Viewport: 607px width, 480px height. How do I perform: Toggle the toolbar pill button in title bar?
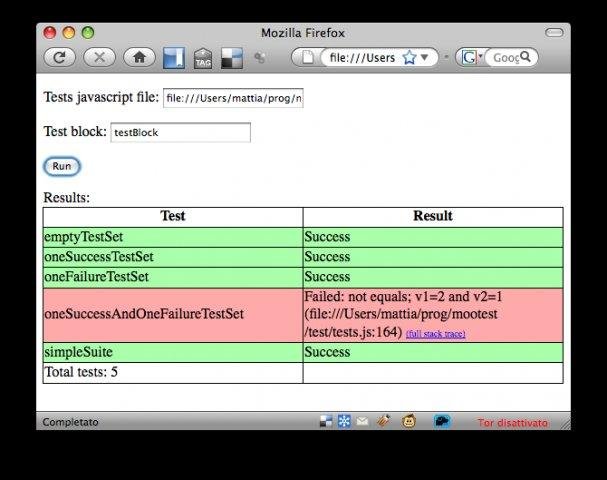[554, 33]
